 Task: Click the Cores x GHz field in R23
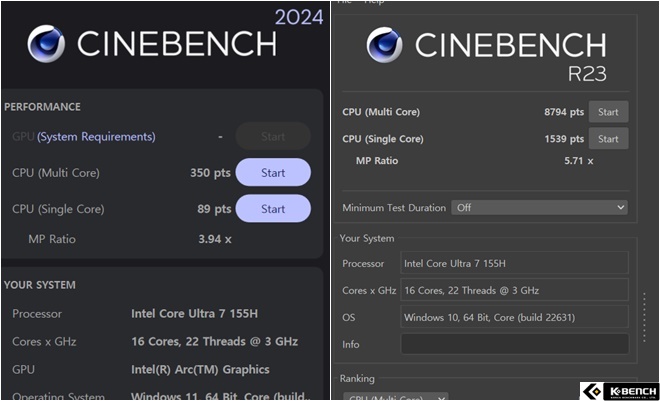coord(514,290)
